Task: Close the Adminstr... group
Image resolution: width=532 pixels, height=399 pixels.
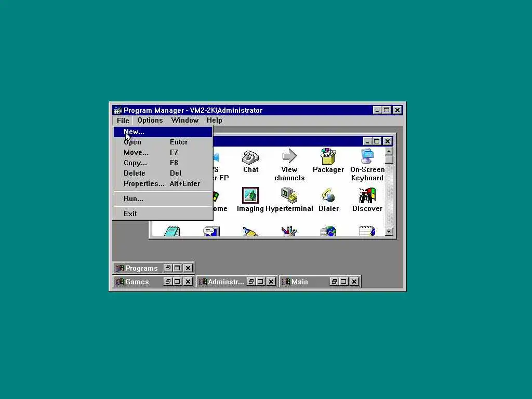Action: (271, 282)
